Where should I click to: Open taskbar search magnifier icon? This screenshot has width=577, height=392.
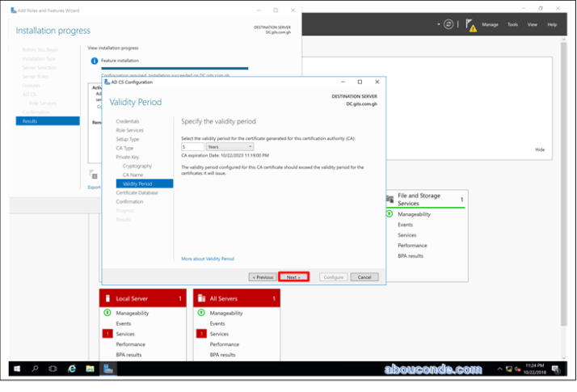35,369
